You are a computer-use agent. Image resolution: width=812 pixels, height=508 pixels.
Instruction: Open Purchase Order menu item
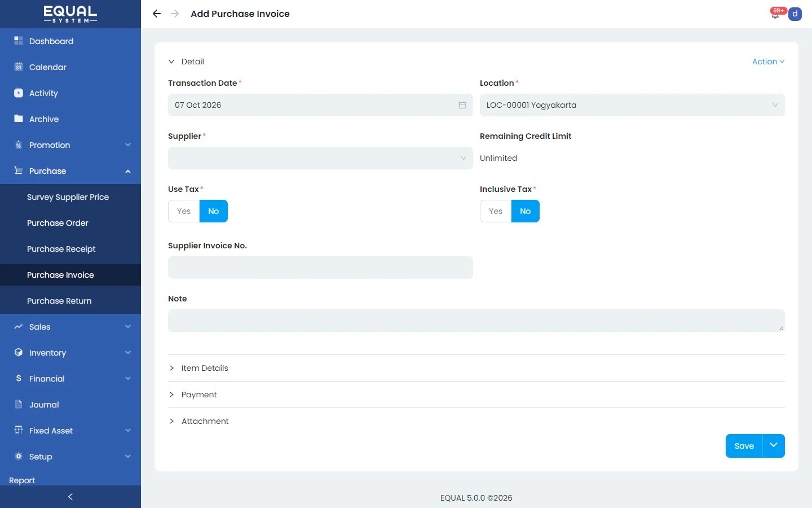tap(70, 223)
